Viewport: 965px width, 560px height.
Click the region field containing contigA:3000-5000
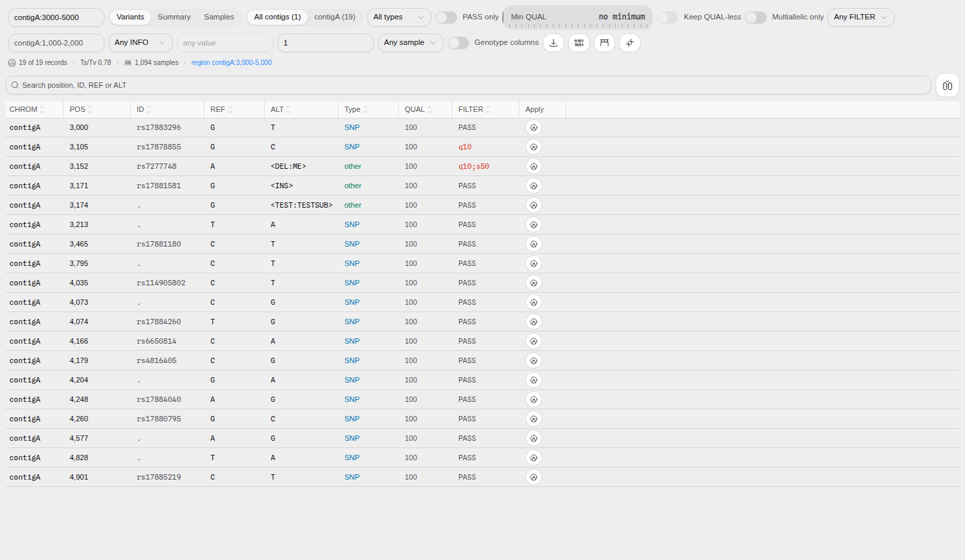click(x=56, y=17)
